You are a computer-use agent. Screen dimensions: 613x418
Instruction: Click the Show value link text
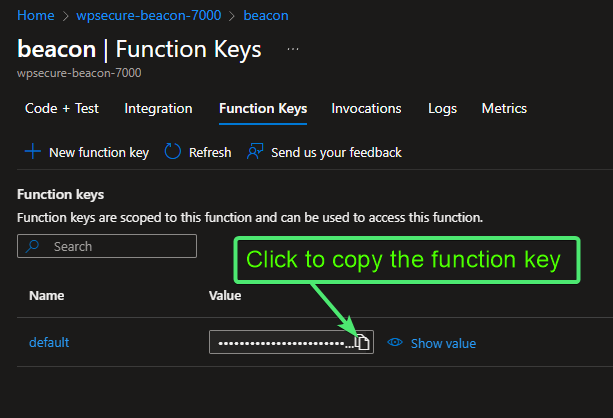coord(443,343)
